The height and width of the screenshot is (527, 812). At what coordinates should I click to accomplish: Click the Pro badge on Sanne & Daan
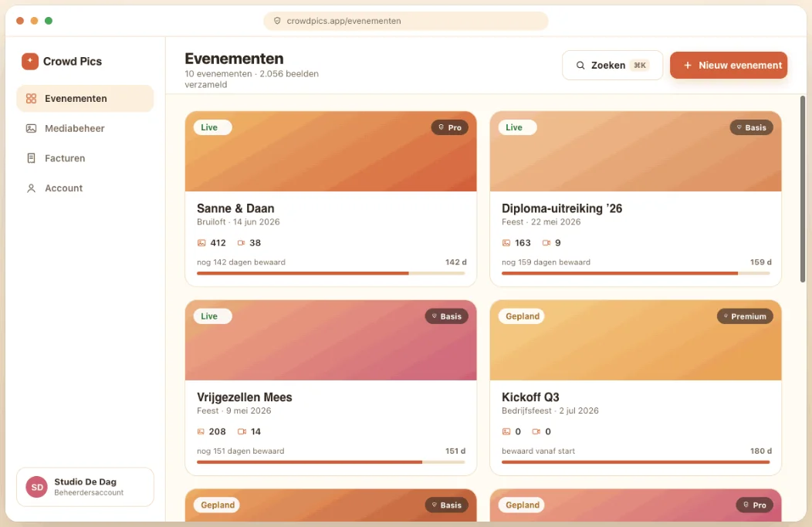click(449, 127)
